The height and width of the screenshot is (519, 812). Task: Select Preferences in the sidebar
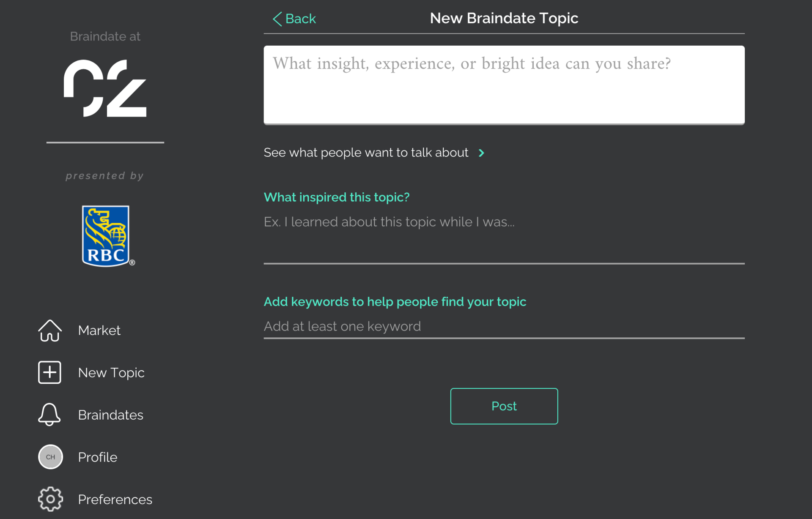point(115,499)
